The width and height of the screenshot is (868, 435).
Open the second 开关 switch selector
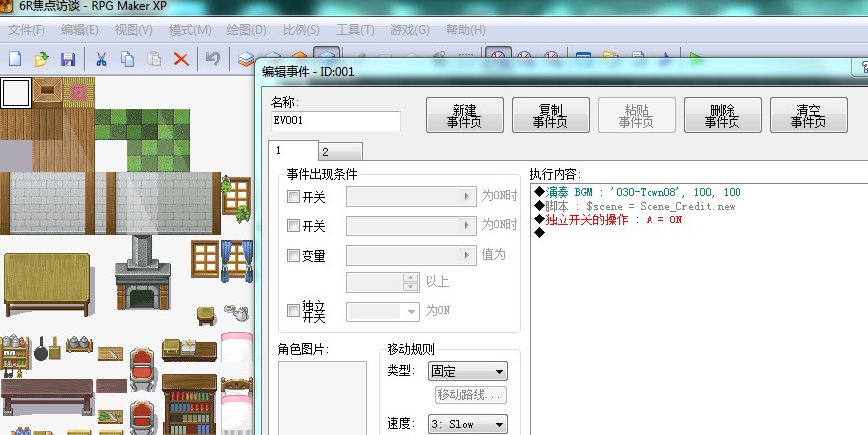tap(410, 225)
